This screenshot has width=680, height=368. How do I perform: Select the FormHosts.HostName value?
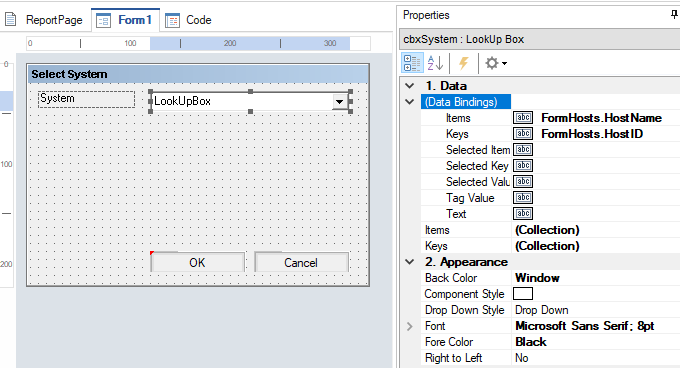601,117
